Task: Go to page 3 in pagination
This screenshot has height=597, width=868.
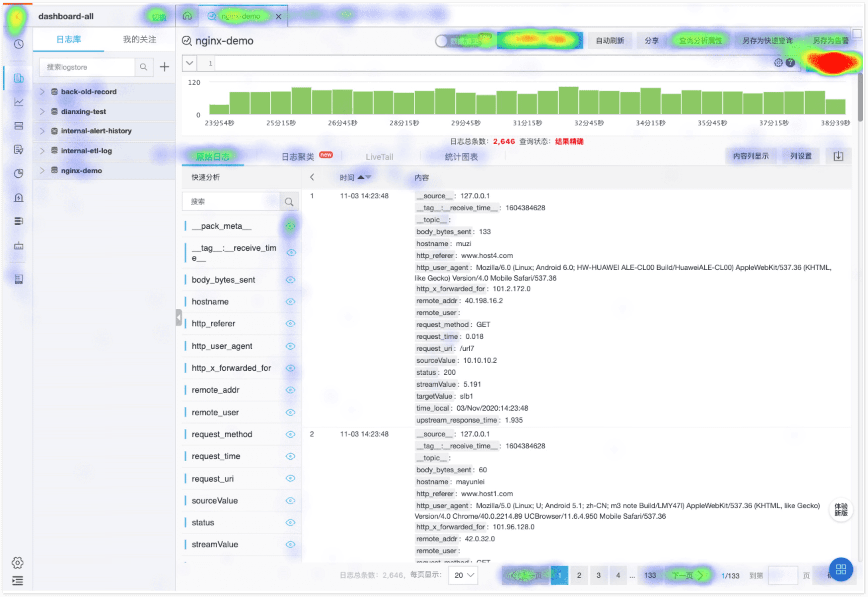Action: tap(598, 575)
